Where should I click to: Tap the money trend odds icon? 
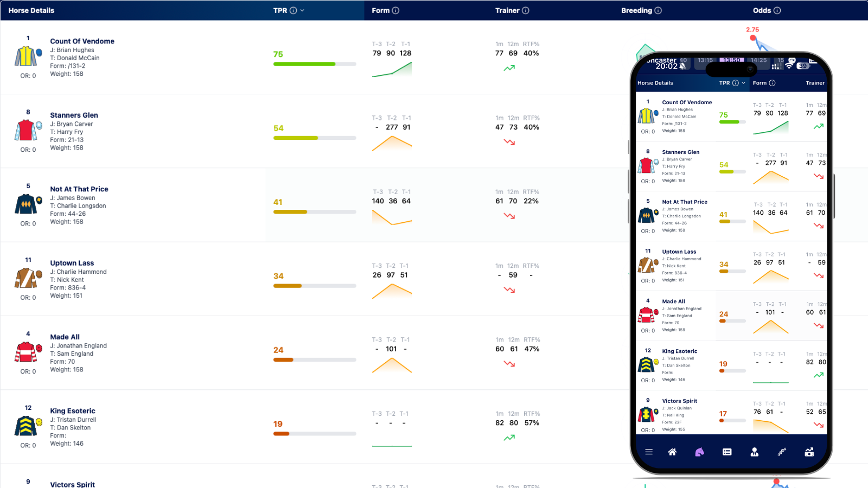(x=809, y=452)
